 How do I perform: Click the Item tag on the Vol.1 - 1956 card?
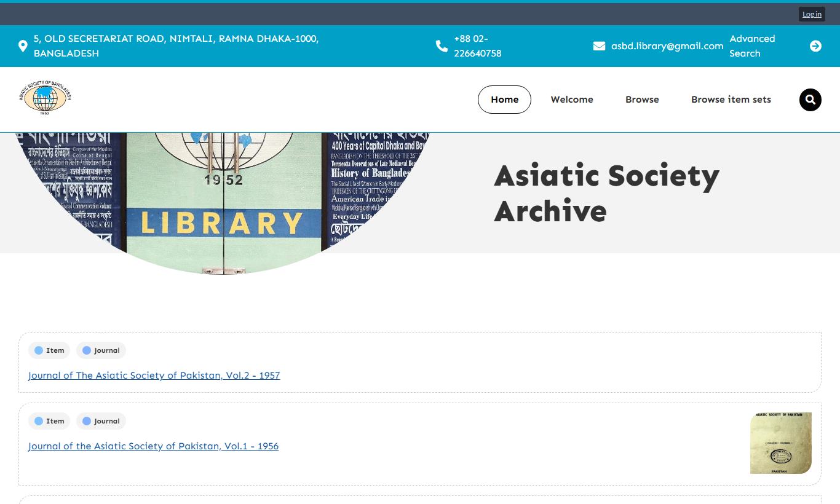49,421
